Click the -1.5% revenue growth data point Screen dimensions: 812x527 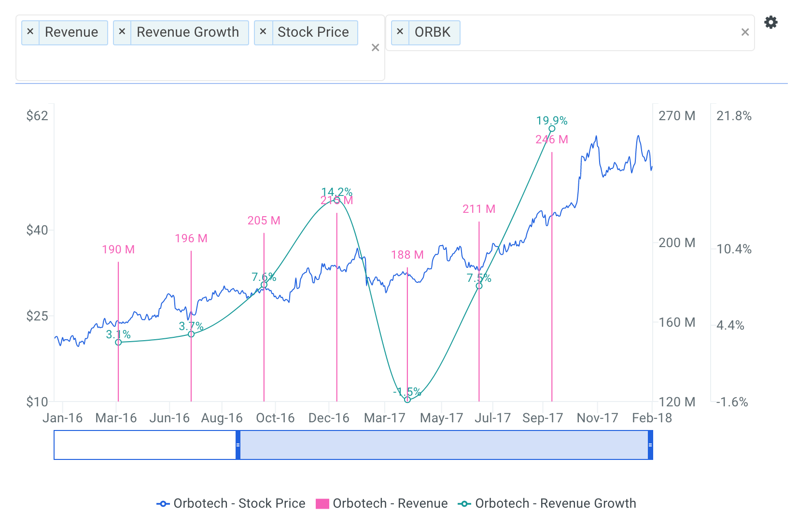pyautogui.click(x=407, y=400)
